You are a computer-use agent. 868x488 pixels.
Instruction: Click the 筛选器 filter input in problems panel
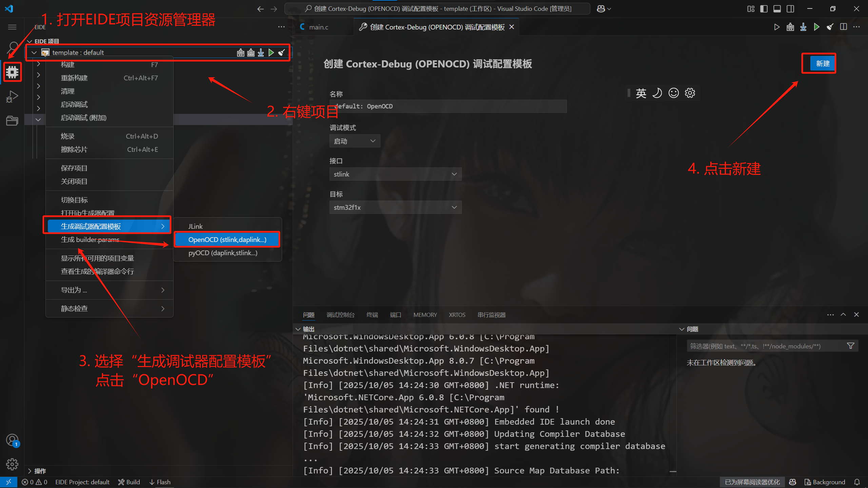[766, 346]
